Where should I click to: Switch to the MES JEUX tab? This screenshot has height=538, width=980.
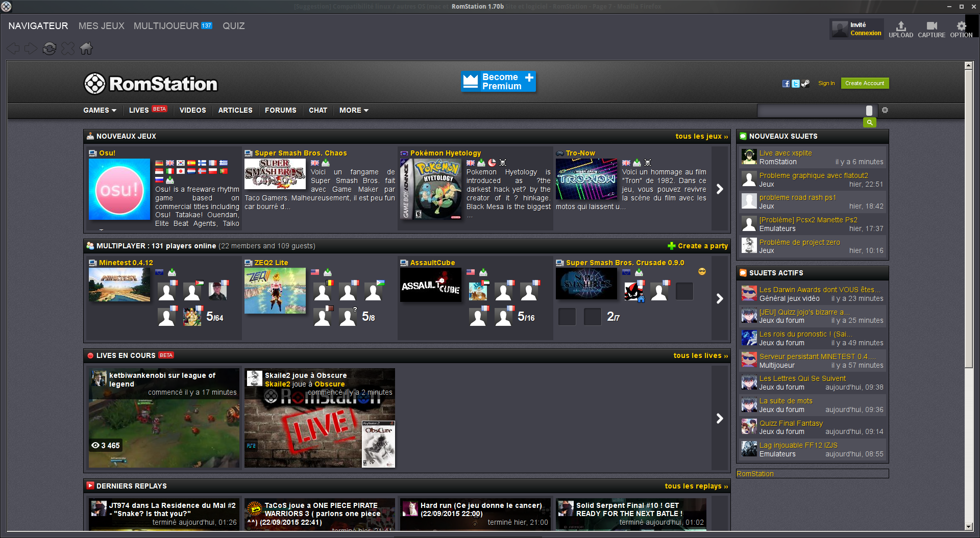click(102, 26)
